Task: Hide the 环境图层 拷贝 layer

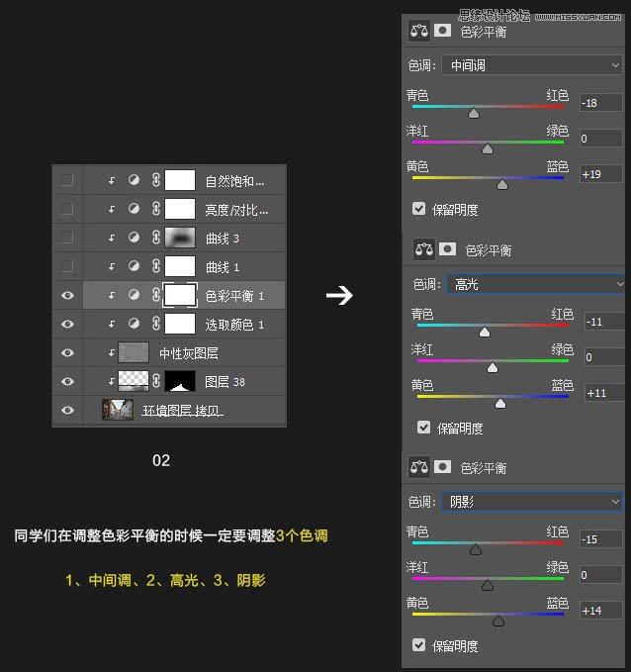Action: (x=67, y=410)
